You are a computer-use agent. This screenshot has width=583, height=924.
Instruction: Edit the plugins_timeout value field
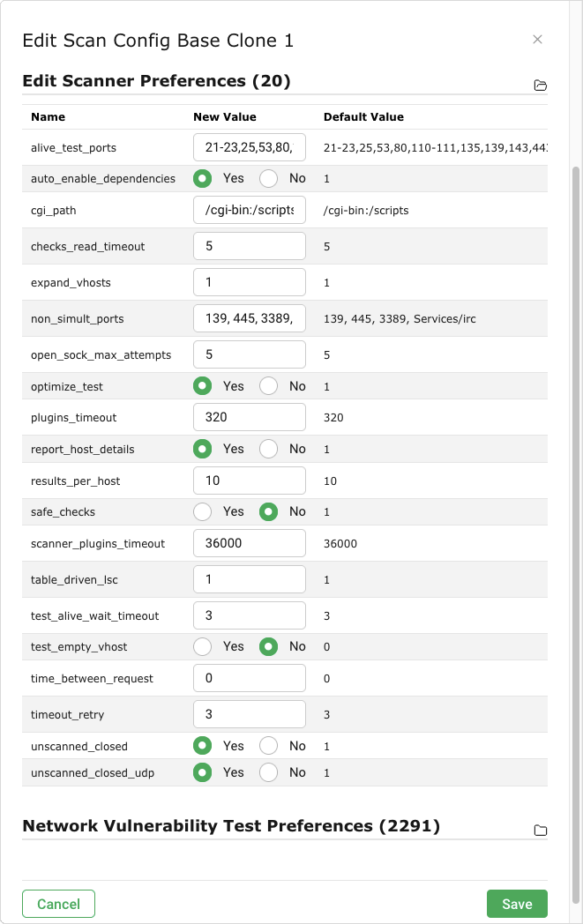tap(250, 417)
